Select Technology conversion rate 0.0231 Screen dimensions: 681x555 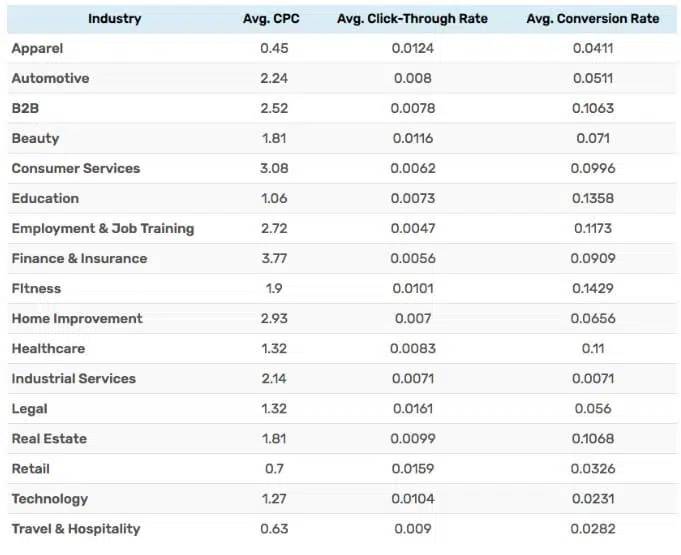pos(593,499)
